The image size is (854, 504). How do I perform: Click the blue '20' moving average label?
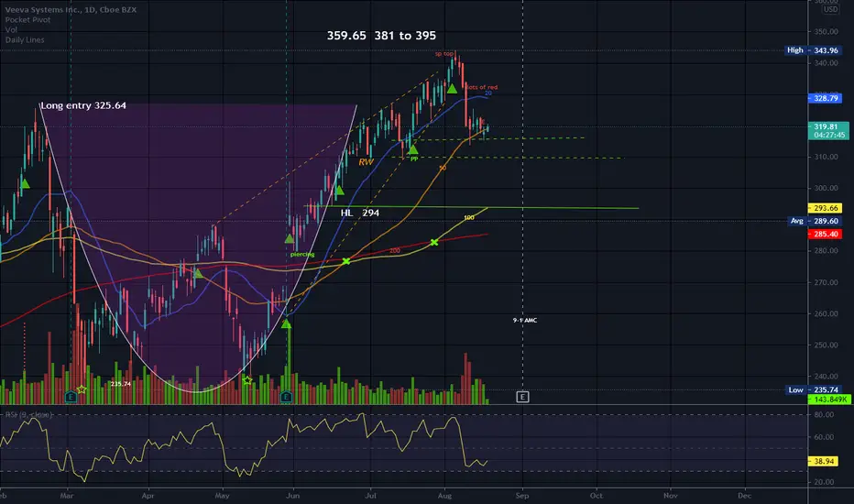pos(488,93)
